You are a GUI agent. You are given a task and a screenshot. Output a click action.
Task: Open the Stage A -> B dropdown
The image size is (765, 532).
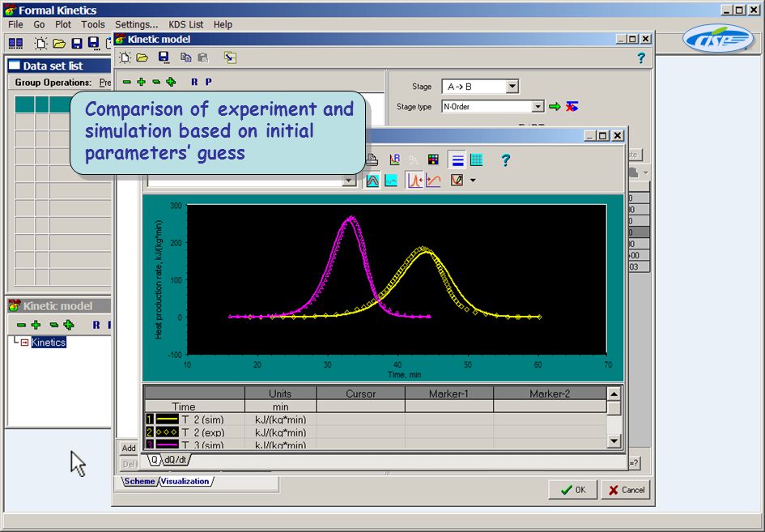pos(512,87)
